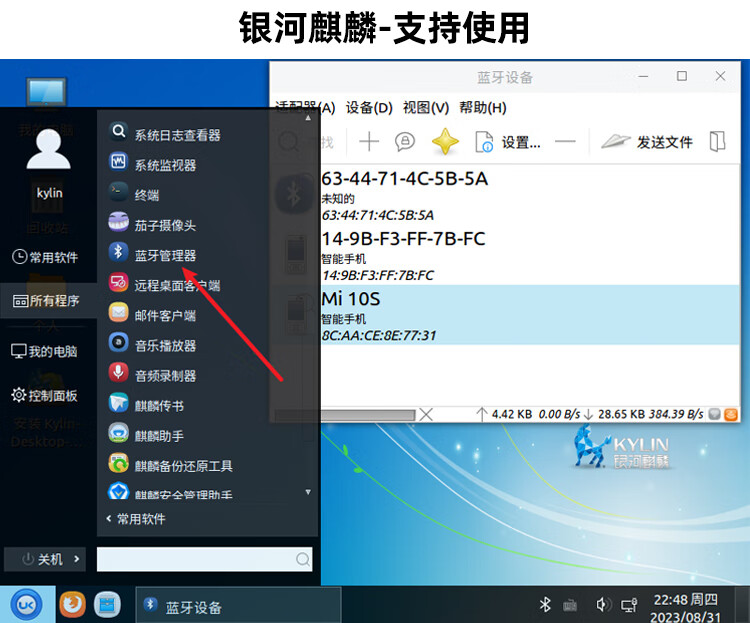Start 茄子摄像头 camera app
750x623 pixels.
(x=153, y=224)
